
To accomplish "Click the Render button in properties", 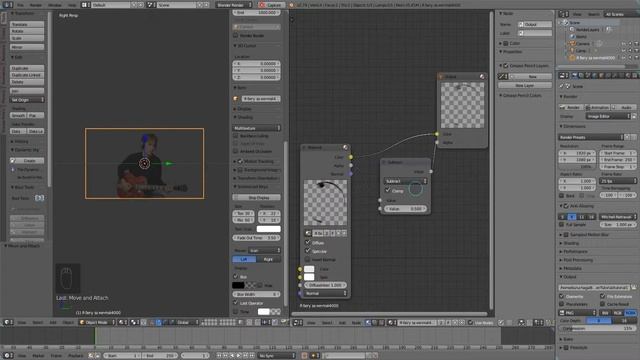I will (x=571, y=107).
